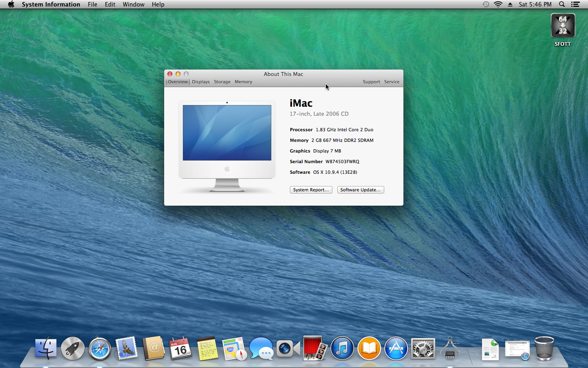The height and width of the screenshot is (368, 588).
Task: Switch to the Memory tab
Action: click(x=243, y=82)
